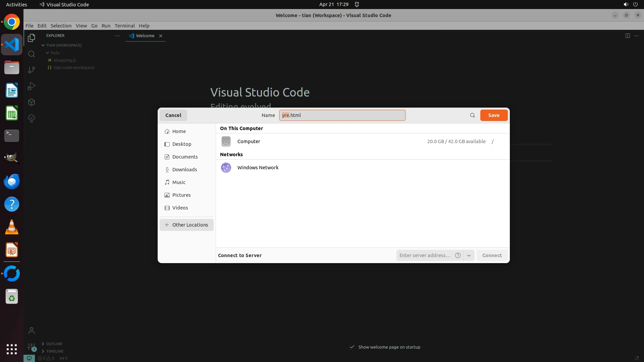
Task: Click the split editor right icon
Action: coord(628,36)
